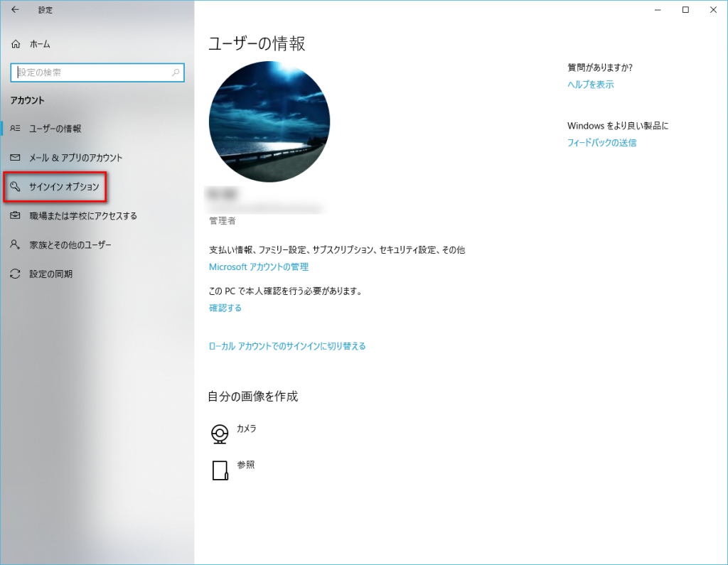Click the key icon for sign-in options

coord(16,187)
